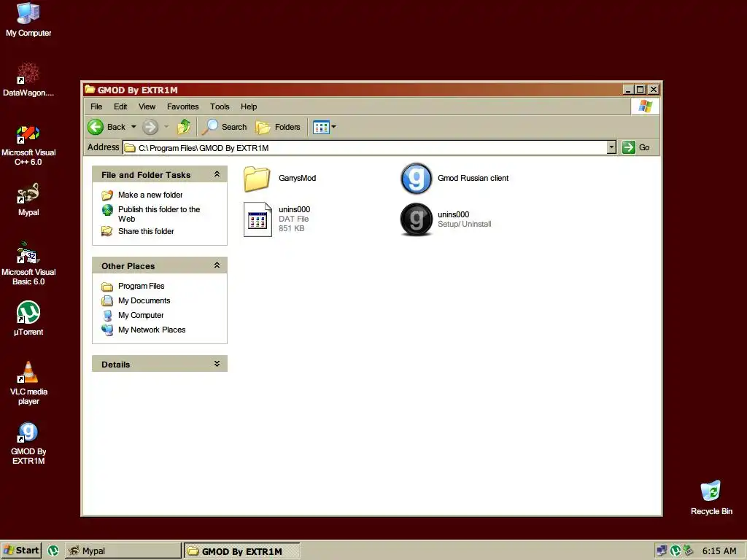Click GMOD By EXTR1M taskbar button
Screen dimensions: 747x560
(242, 551)
